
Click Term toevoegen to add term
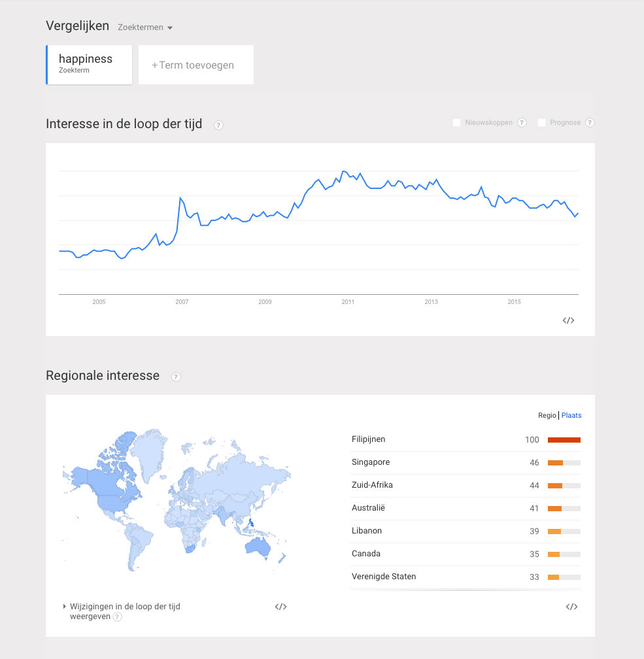(195, 65)
